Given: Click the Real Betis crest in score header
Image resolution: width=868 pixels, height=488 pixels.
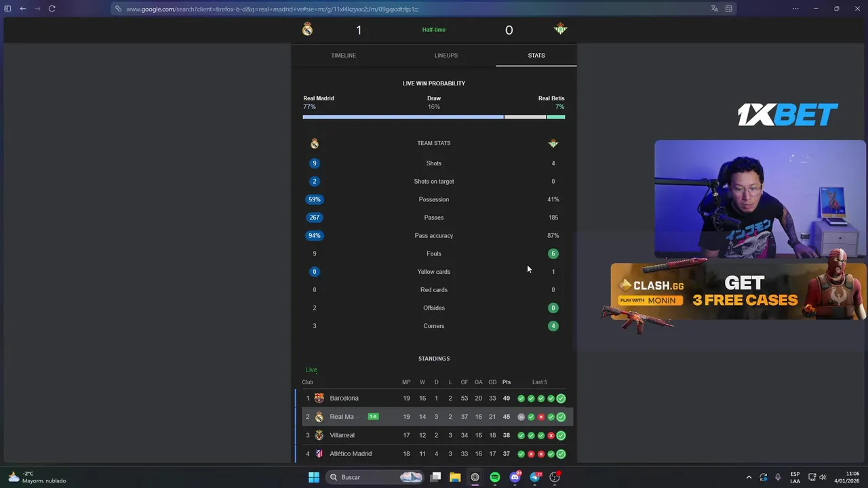Looking at the screenshot, I should 560,29.
